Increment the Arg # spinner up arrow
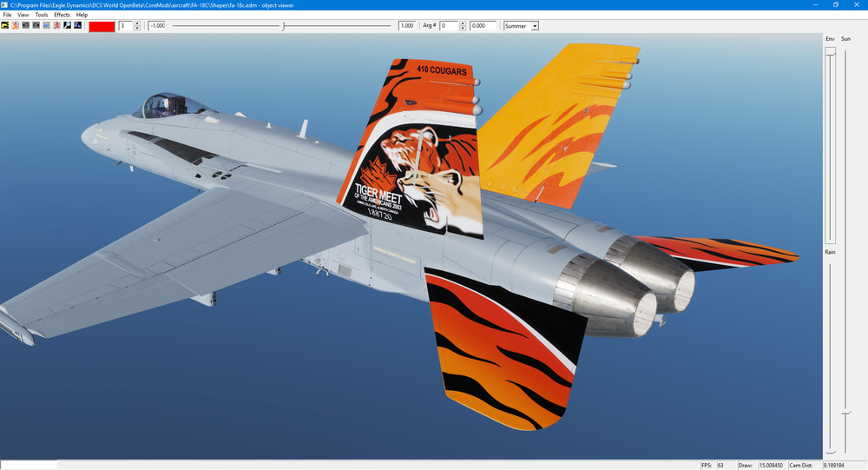 click(463, 23)
